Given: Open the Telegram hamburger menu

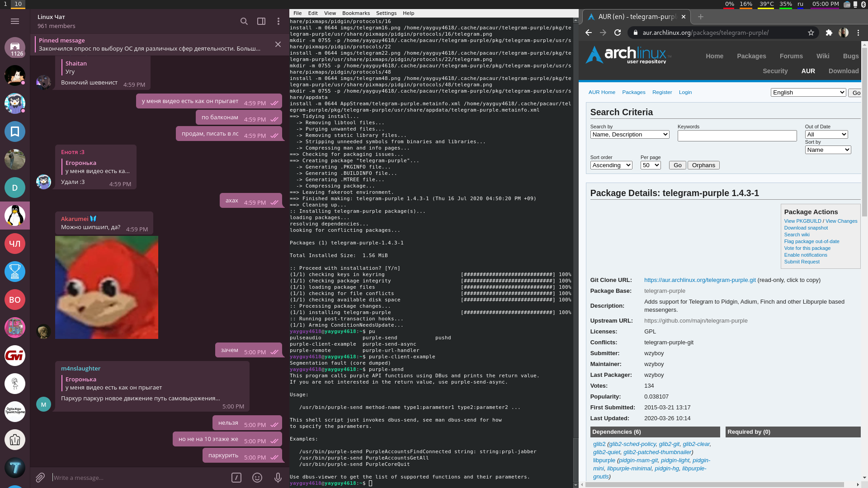Looking at the screenshot, I should tap(15, 21).
